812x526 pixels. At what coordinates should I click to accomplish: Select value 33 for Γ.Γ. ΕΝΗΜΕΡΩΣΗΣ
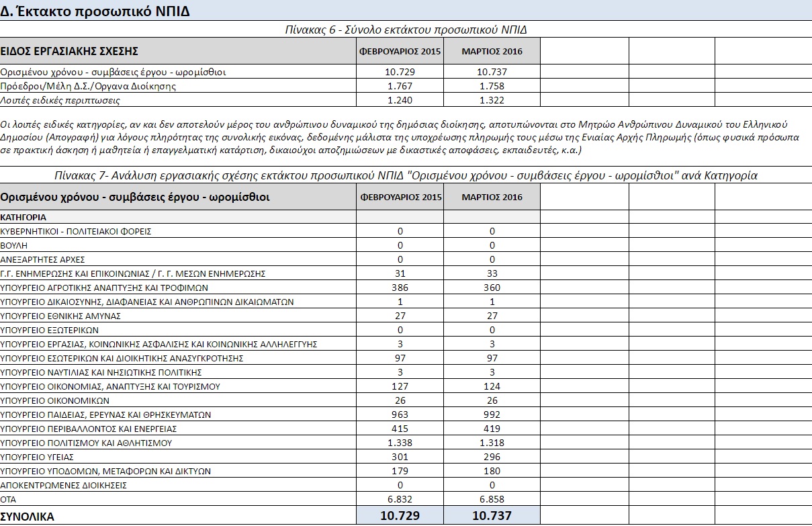pos(492,273)
